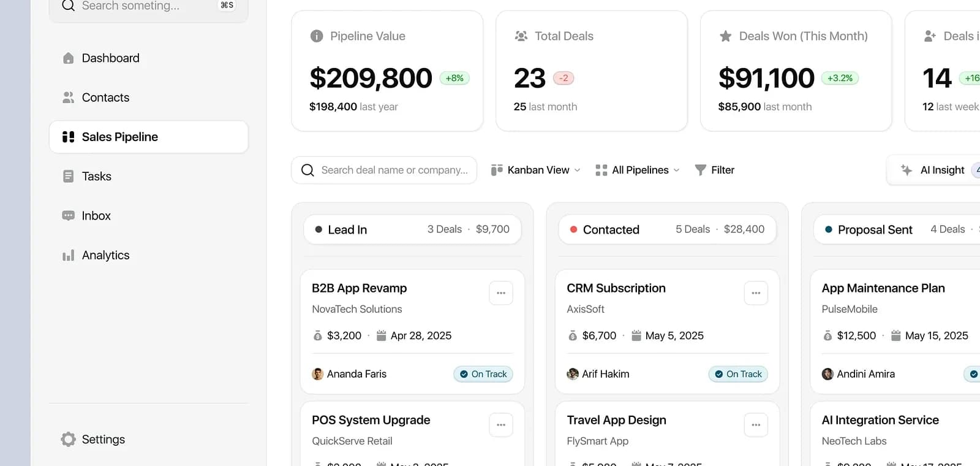Click the Tasks document icon
This screenshot has width=980, height=466.
click(69, 177)
